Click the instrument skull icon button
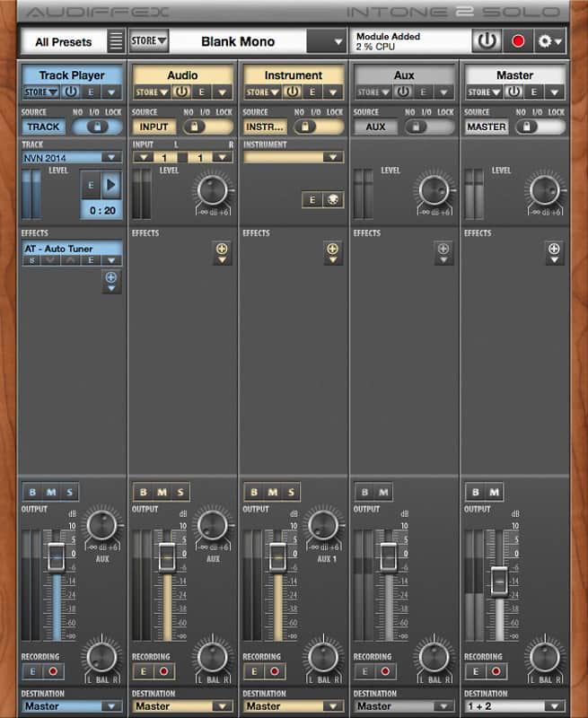 pyautogui.click(x=333, y=200)
